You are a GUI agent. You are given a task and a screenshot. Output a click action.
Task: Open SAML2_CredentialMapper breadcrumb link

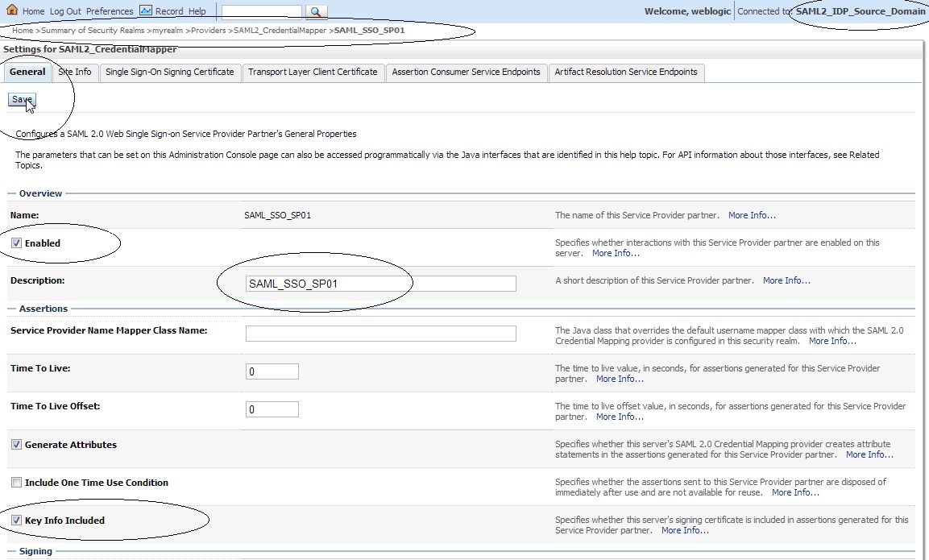point(280,31)
